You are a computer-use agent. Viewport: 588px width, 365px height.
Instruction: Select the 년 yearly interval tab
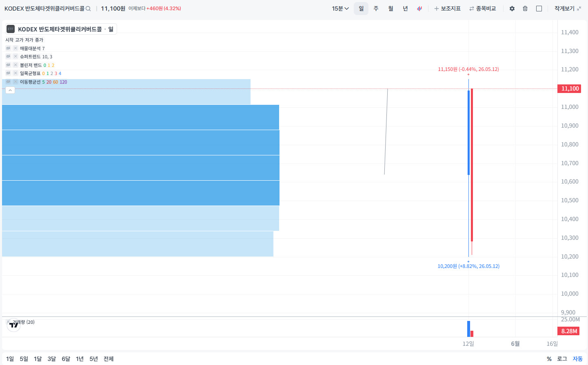coord(405,9)
